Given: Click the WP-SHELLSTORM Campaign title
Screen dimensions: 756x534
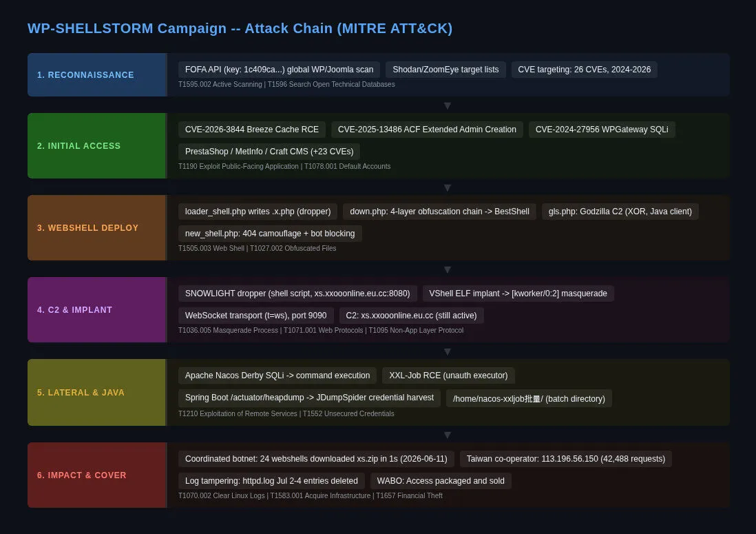Looking at the screenshot, I should pyautogui.click(x=240, y=28).
